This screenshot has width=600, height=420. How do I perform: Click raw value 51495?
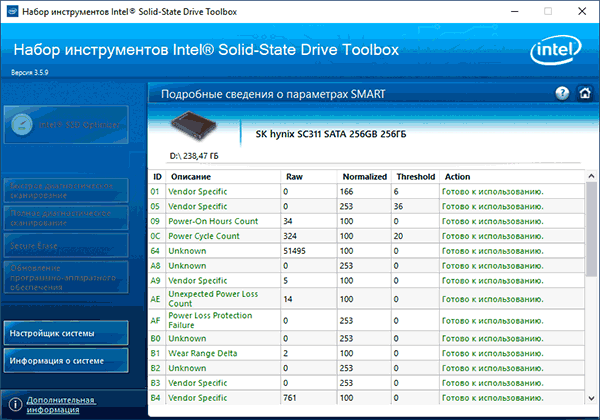pyautogui.click(x=294, y=251)
